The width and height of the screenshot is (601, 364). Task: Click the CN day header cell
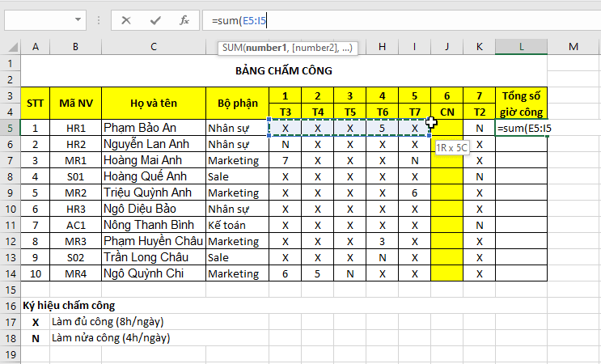(x=447, y=112)
